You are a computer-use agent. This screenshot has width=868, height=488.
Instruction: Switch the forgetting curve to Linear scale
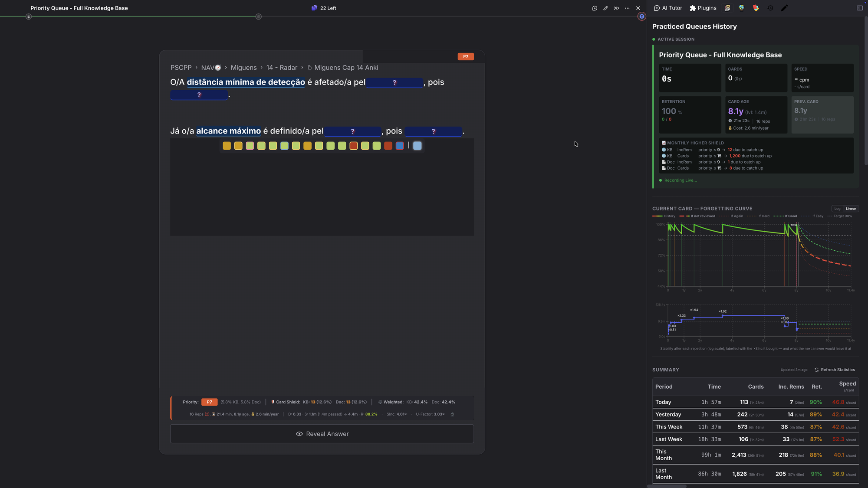(x=851, y=209)
